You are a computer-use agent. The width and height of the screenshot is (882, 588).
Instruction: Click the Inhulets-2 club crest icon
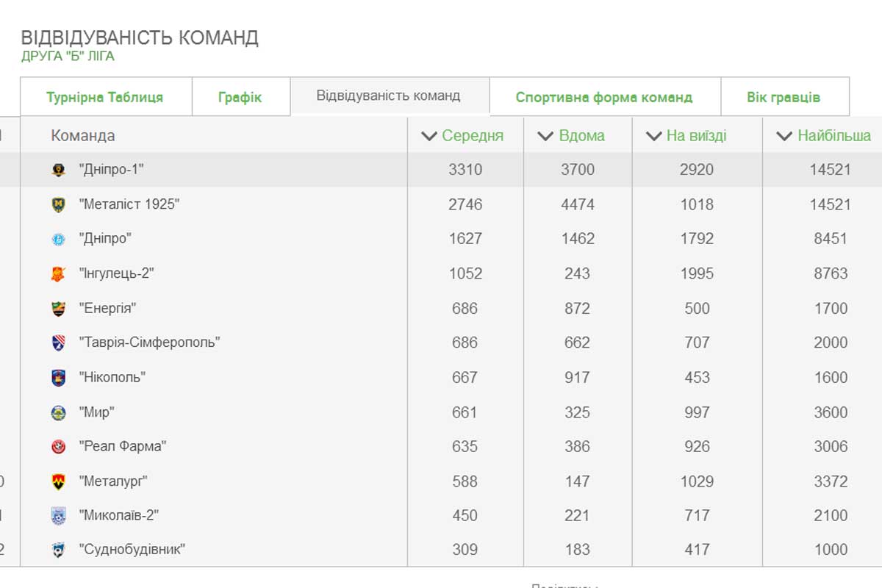coord(59,273)
